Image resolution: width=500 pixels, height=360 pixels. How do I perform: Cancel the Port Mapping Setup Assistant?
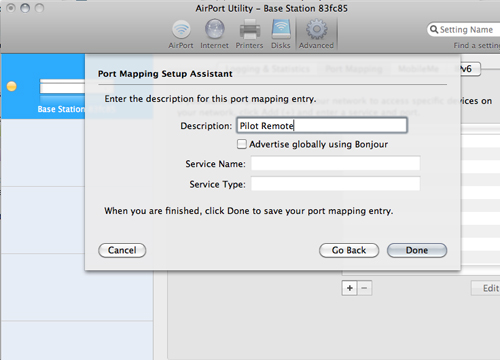click(x=122, y=250)
